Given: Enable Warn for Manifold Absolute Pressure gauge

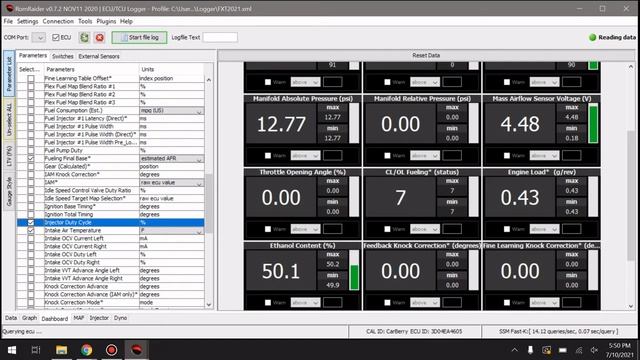Looking at the screenshot, I should (268, 156).
